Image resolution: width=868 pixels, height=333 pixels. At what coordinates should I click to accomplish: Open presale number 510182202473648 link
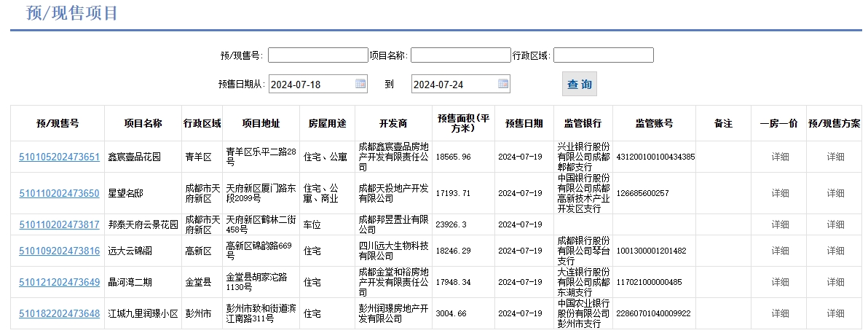[x=59, y=314]
